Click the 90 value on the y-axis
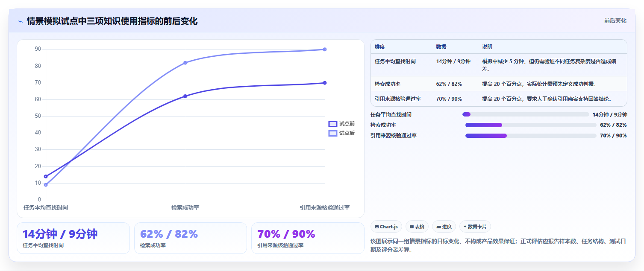 38,49
